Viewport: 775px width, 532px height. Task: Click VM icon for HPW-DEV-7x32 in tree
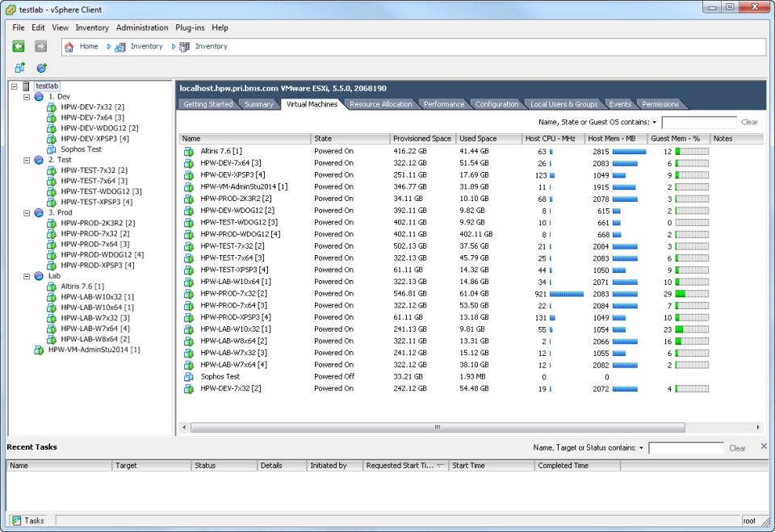pos(52,107)
